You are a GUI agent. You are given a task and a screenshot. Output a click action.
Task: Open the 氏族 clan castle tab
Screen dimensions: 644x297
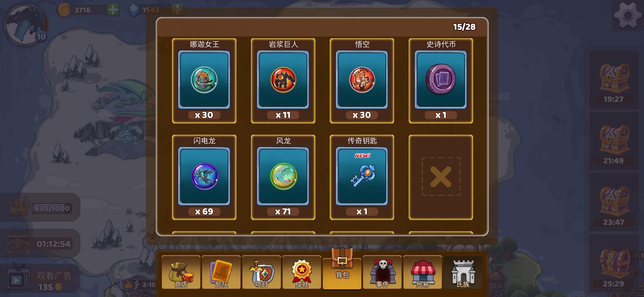coord(463,272)
